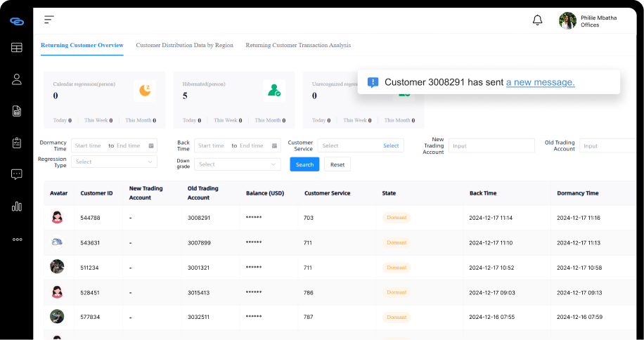This screenshot has width=644, height=340.
Task: Click the three-dots more sidebar icon
Action: tap(17, 239)
